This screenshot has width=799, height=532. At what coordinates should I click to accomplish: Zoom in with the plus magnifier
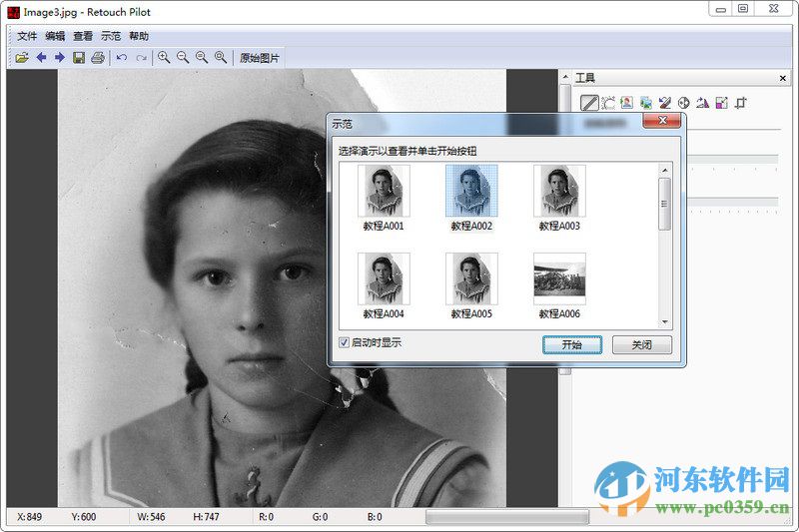coord(164,58)
